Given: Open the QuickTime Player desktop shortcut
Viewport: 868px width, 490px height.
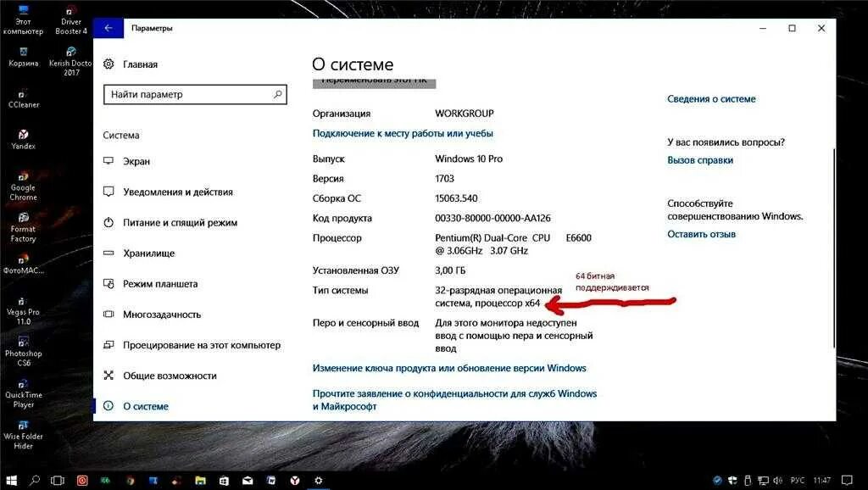Looking at the screenshot, I should [x=23, y=393].
